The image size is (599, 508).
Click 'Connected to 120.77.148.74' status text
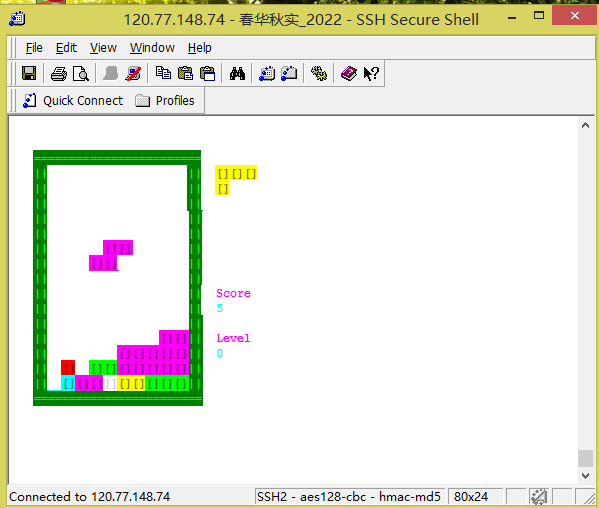pyautogui.click(x=89, y=497)
